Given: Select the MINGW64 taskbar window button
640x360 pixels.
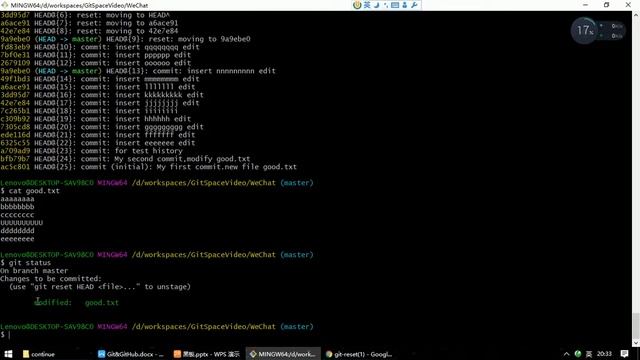Looking at the screenshot, I should click(283, 354).
